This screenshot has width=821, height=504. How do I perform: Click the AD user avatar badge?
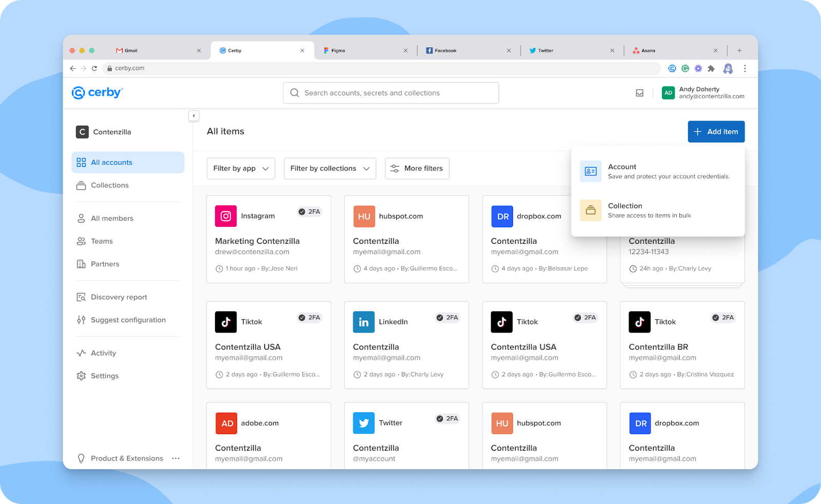668,93
